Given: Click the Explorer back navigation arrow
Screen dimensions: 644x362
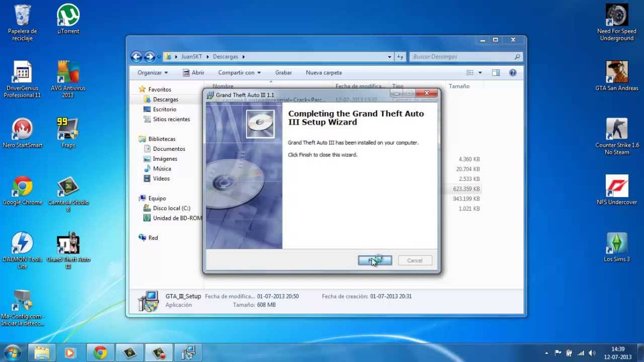Looking at the screenshot, I should [136, 57].
